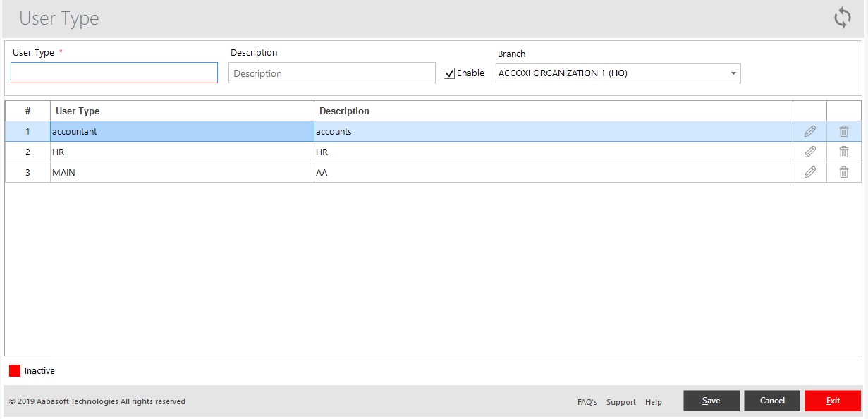868x419 pixels.
Task: Exit the User Type screen
Action: point(833,400)
